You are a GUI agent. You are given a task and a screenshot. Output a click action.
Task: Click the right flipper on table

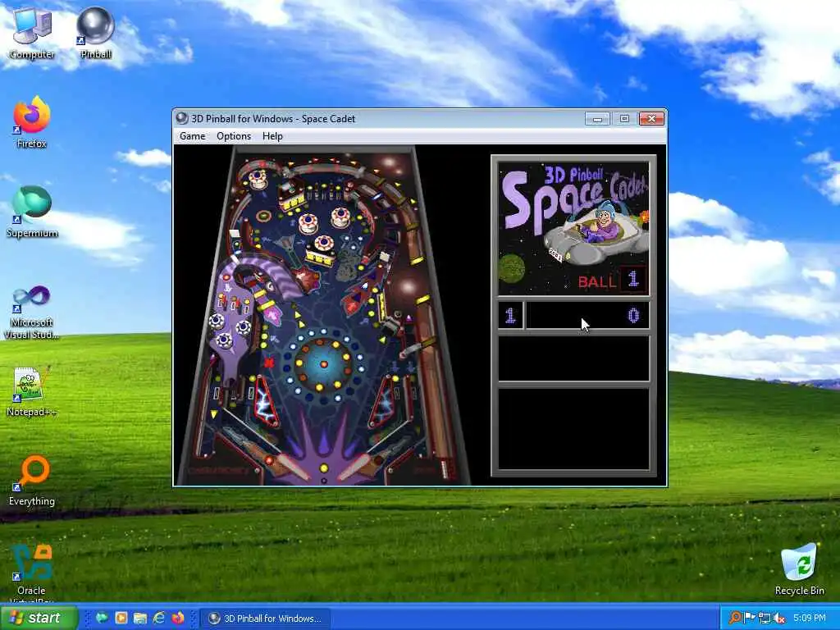[361, 466]
